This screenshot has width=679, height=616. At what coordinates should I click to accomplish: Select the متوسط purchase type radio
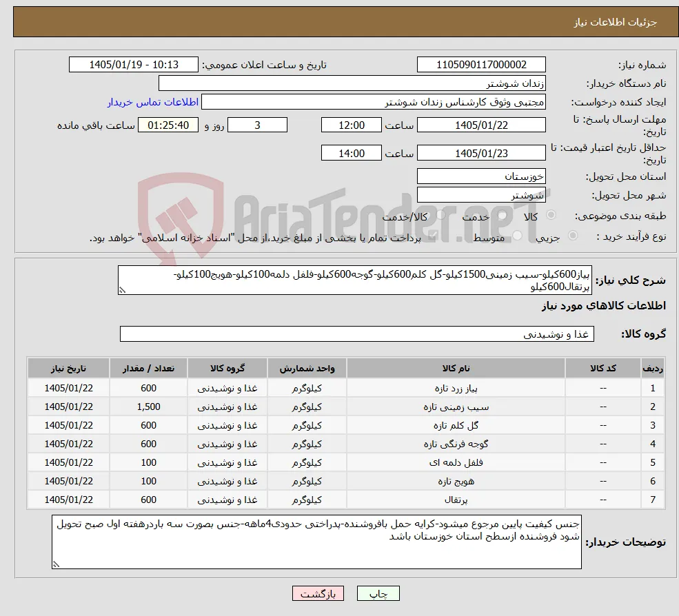[x=518, y=236]
